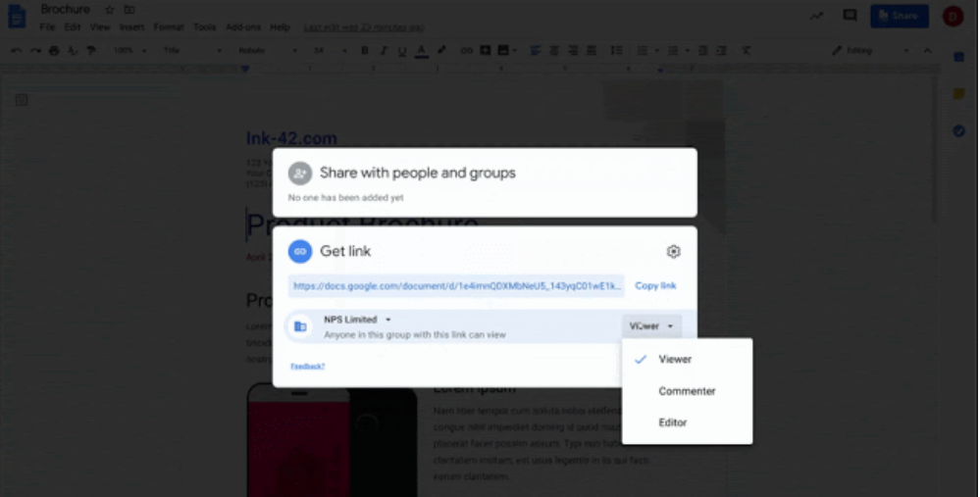Viewport: 980px width, 497px height.
Task: Open the Format menu
Action: 169,27
